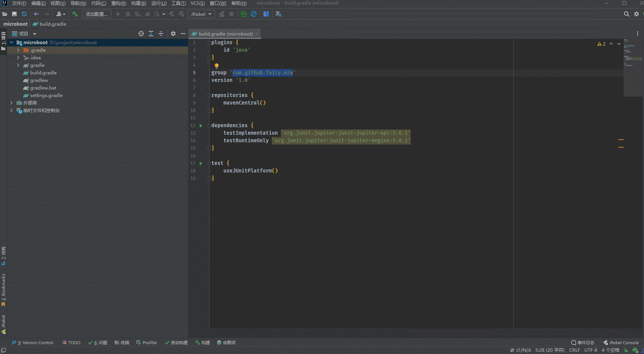Click the Collapse All icon in project panel
Image resolution: width=644 pixels, height=354 pixels.
(161, 34)
